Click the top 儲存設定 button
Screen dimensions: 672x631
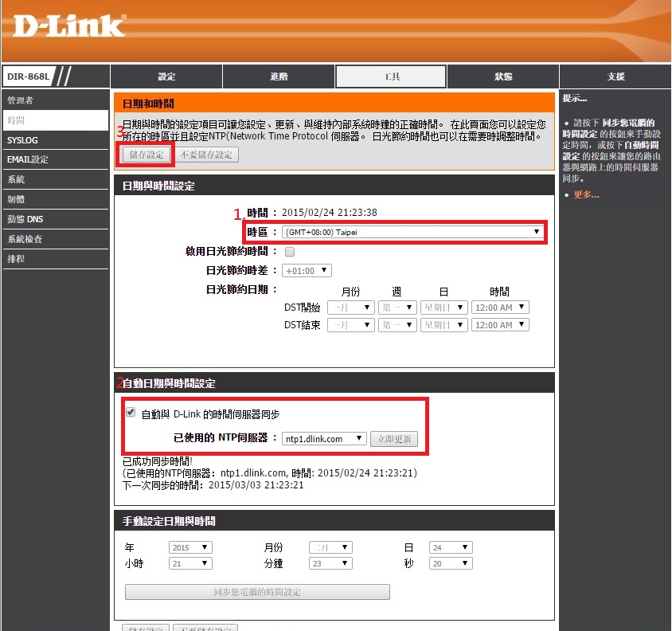pos(146,155)
